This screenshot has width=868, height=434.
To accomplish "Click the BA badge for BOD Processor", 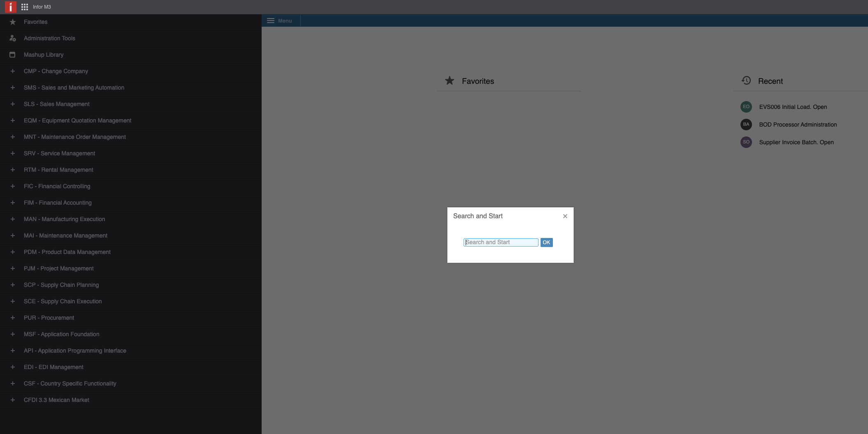I will (x=746, y=125).
